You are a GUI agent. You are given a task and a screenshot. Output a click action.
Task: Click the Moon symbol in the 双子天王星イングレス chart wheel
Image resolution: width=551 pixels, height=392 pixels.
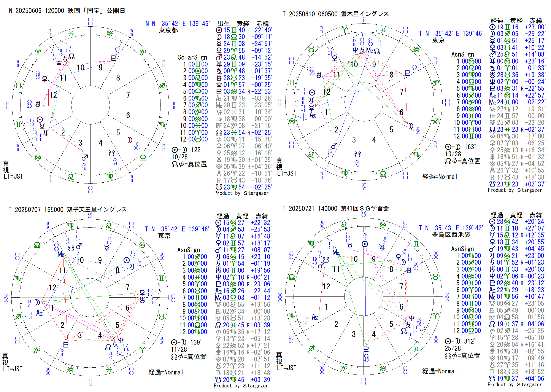37,303
